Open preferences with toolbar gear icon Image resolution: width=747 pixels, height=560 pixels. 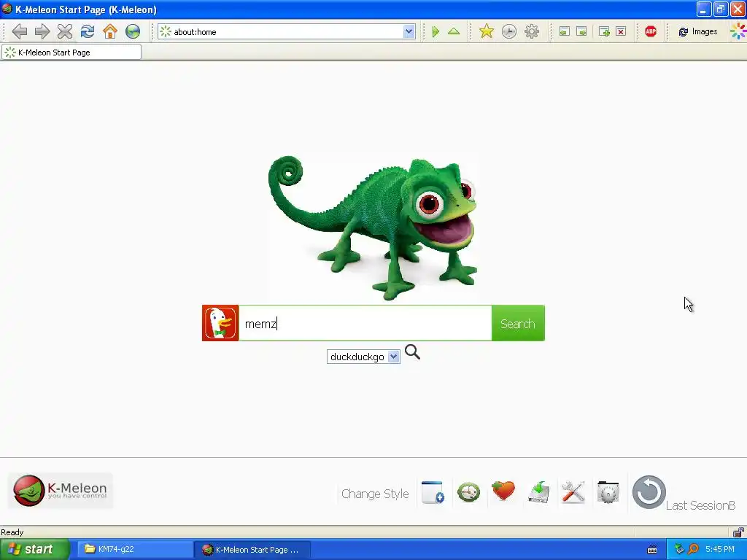tap(532, 31)
